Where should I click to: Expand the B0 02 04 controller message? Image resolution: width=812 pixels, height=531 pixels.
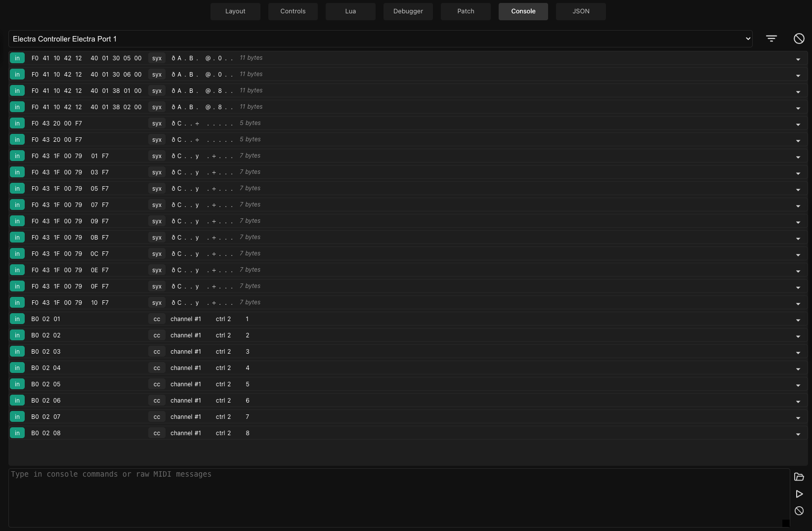[x=798, y=369]
